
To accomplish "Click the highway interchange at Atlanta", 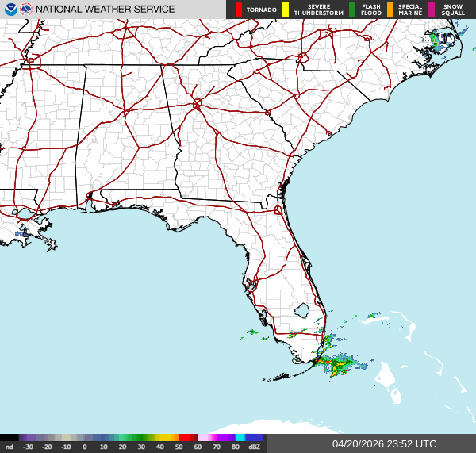I will [x=197, y=103].
